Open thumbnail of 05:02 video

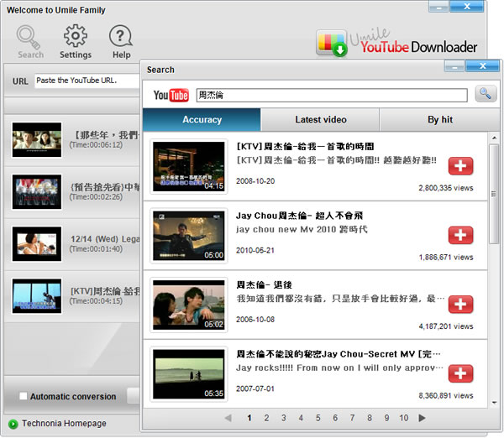[x=189, y=305]
